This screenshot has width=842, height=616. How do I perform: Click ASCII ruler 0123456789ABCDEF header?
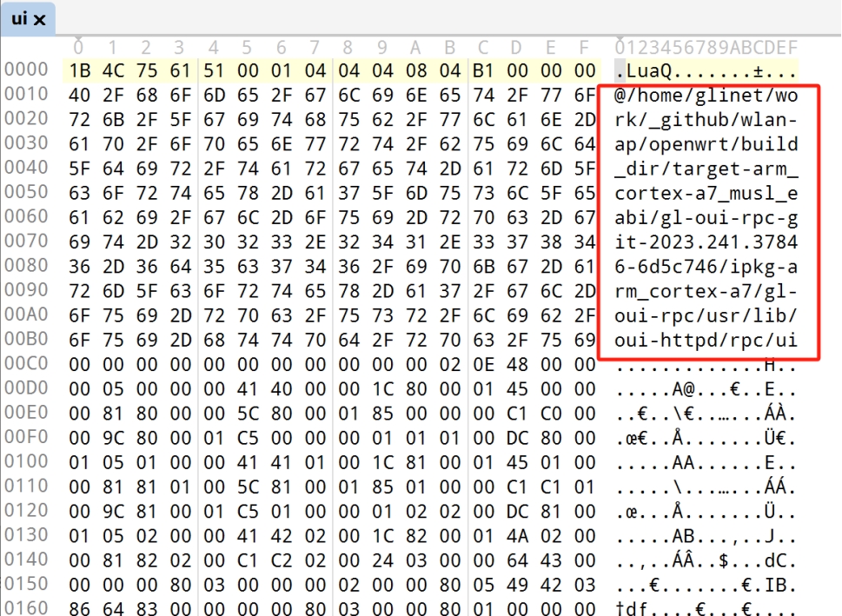click(x=706, y=48)
